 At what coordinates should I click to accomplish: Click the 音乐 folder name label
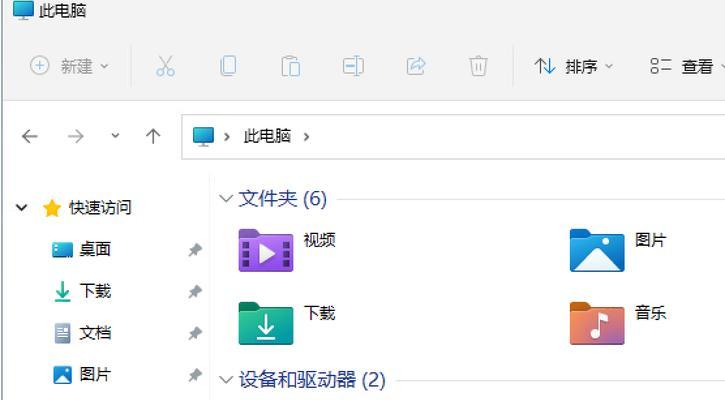click(x=651, y=313)
